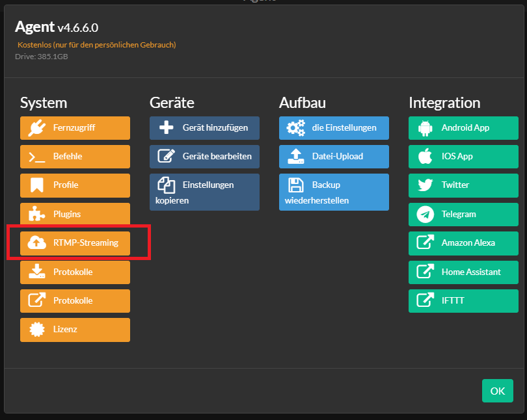Click the Apple logo icon for iOS App

(x=425, y=156)
